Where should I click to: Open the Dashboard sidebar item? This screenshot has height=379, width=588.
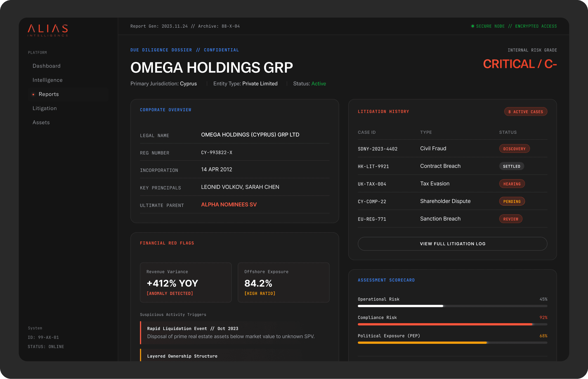click(x=46, y=66)
